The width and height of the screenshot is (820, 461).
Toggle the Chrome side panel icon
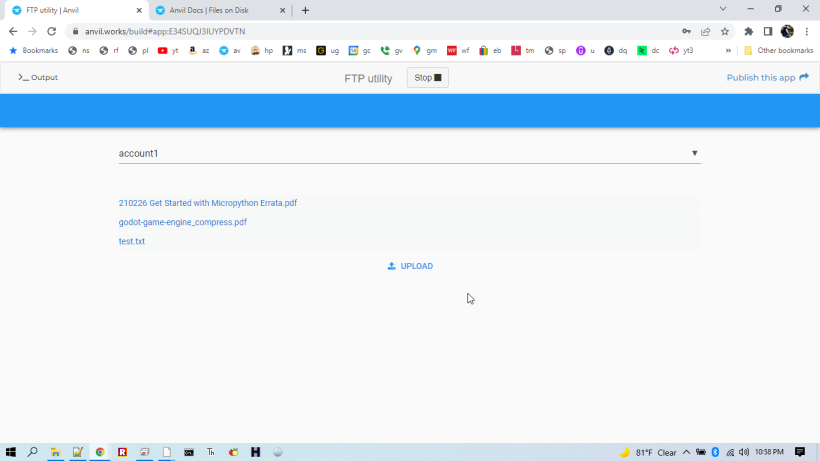767,31
